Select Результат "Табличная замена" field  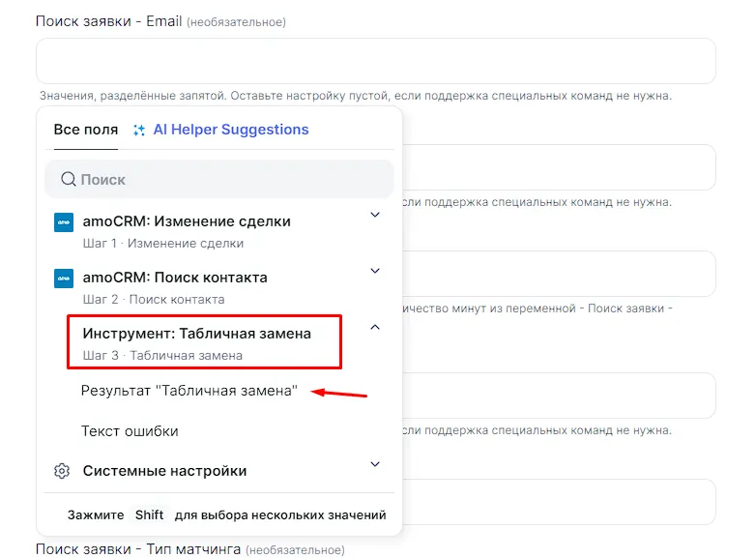coord(189,390)
